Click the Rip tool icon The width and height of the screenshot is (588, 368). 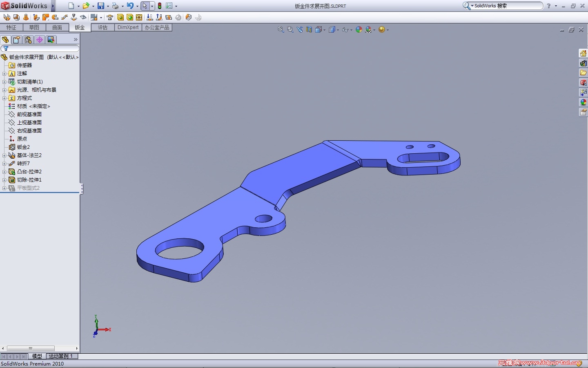[188, 17]
